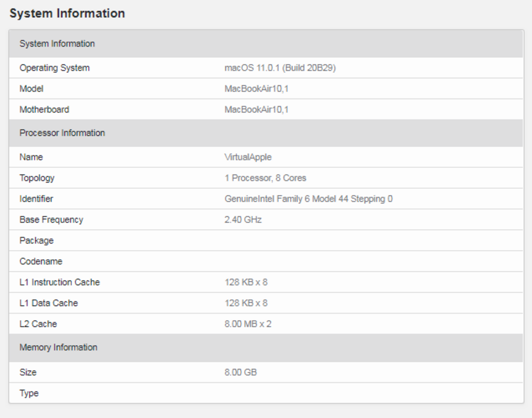Click the 'Motherboard' row label

pyautogui.click(x=44, y=110)
